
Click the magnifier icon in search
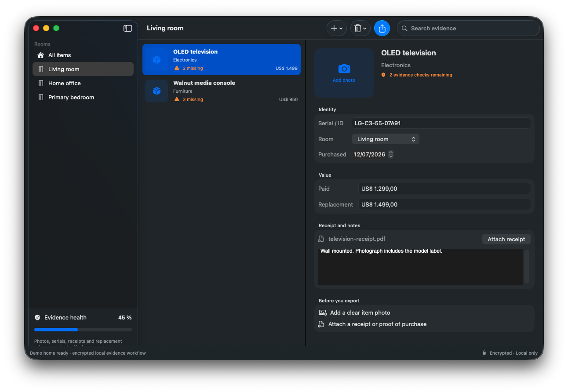coord(404,28)
